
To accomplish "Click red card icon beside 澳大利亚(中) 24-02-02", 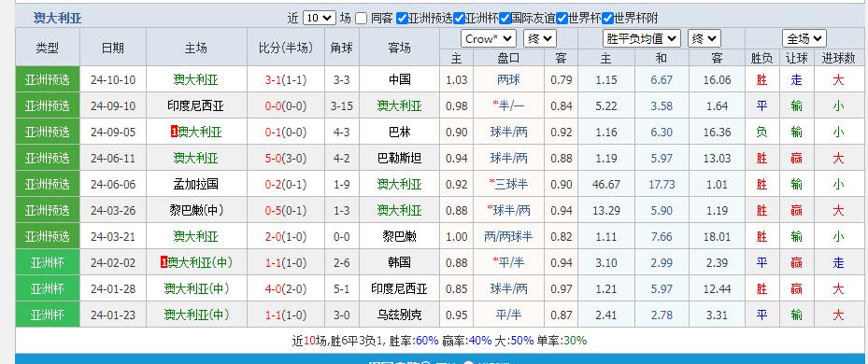I will coord(164,263).
